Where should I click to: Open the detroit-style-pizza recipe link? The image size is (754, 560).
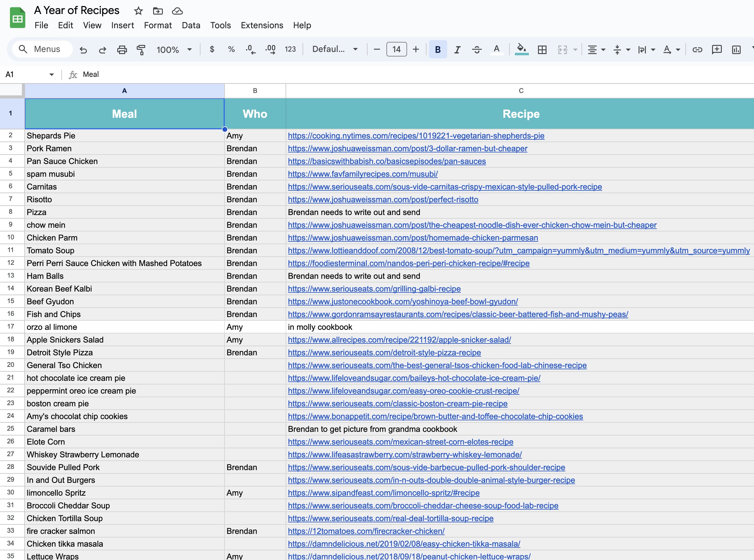pyautogui.click(x=384, y=353)
